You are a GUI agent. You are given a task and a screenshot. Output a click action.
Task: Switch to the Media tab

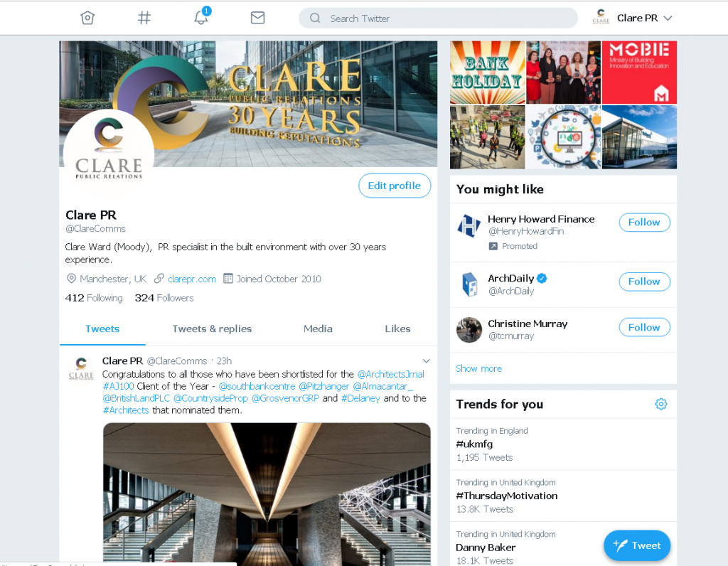(318, 329)
